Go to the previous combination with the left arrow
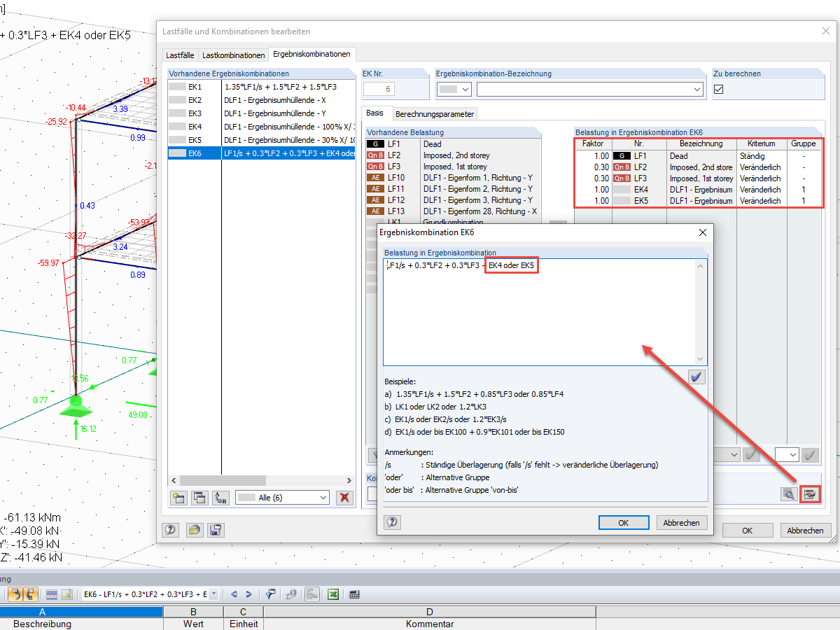Image resolution: width=840 pixels, height=630 pixels. click(234, 594)
